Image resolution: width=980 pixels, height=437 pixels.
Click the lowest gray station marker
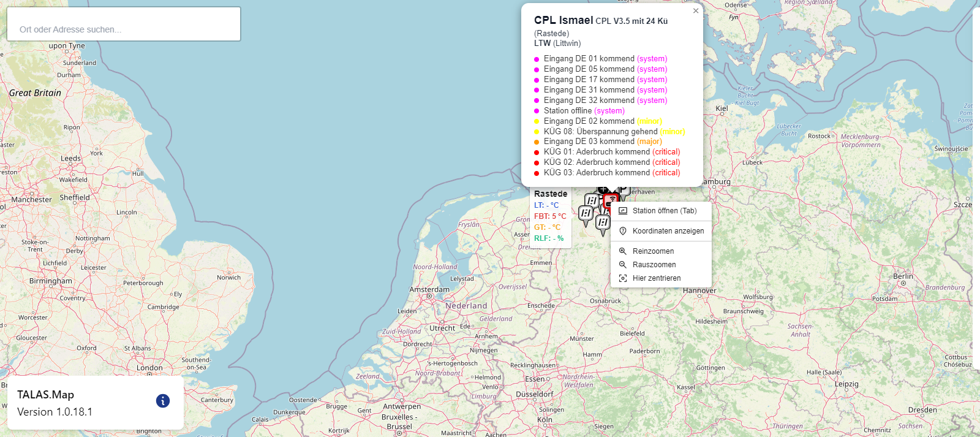coord(603,223)
